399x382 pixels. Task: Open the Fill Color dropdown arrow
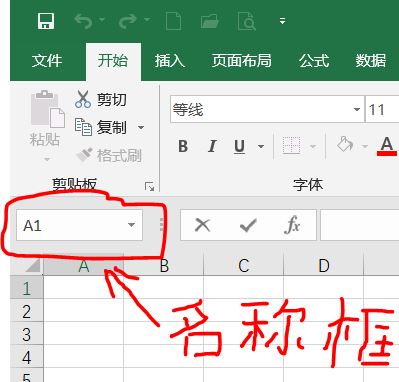(x=365, y=146)
